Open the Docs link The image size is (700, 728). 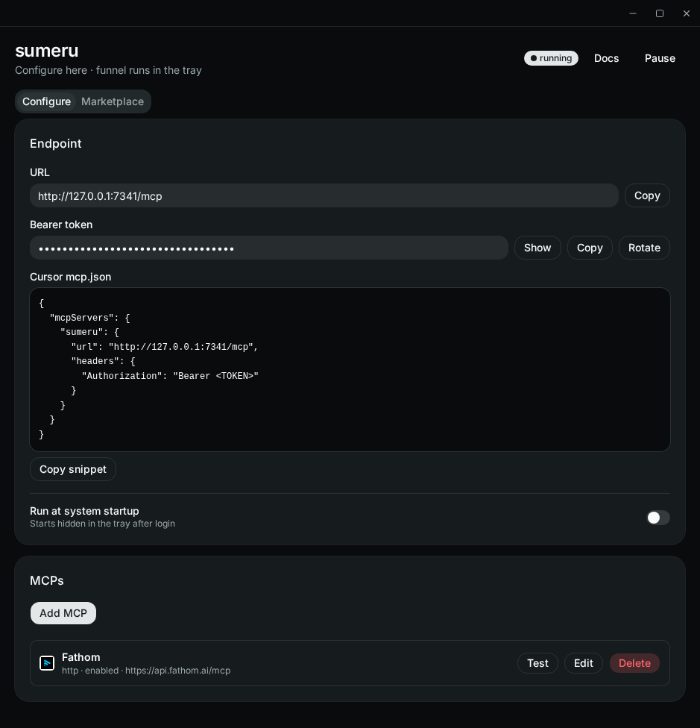tap(606, 58)
